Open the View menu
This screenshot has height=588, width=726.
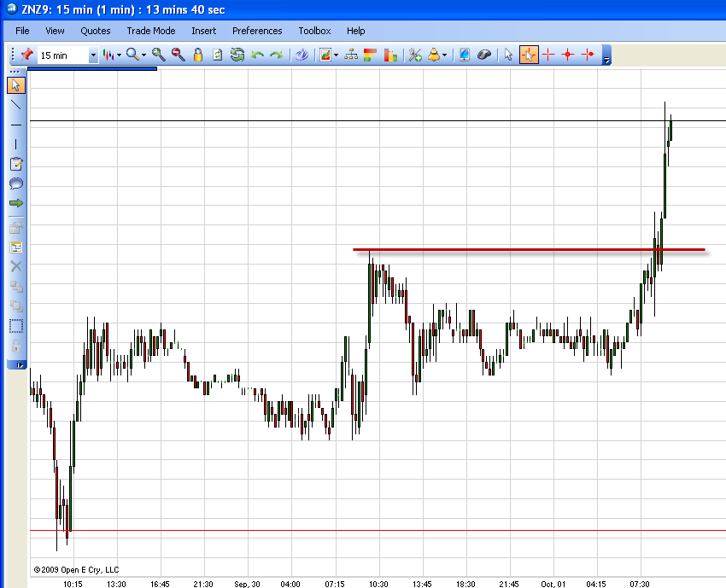point(55,31)
